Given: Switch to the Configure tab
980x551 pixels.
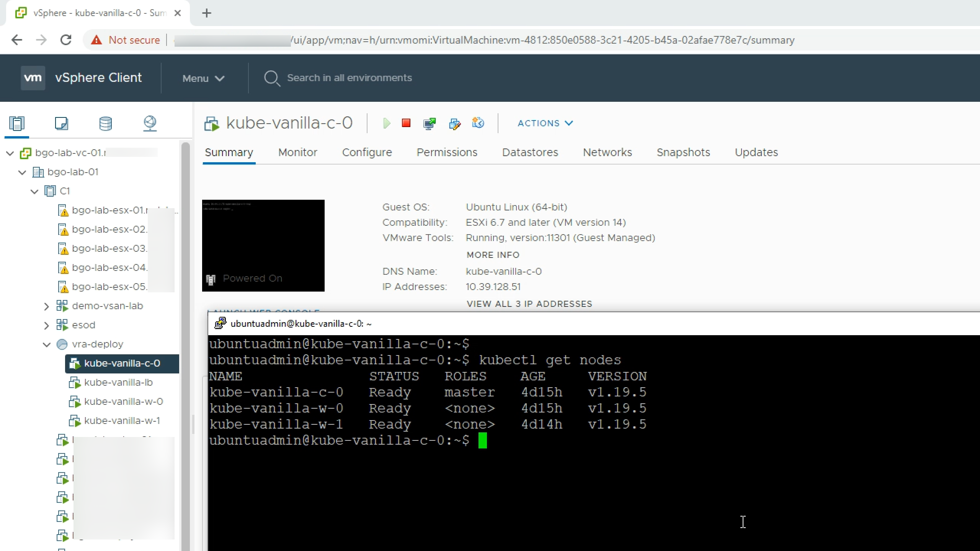Looking at the screenshot, I should (367, 152).
